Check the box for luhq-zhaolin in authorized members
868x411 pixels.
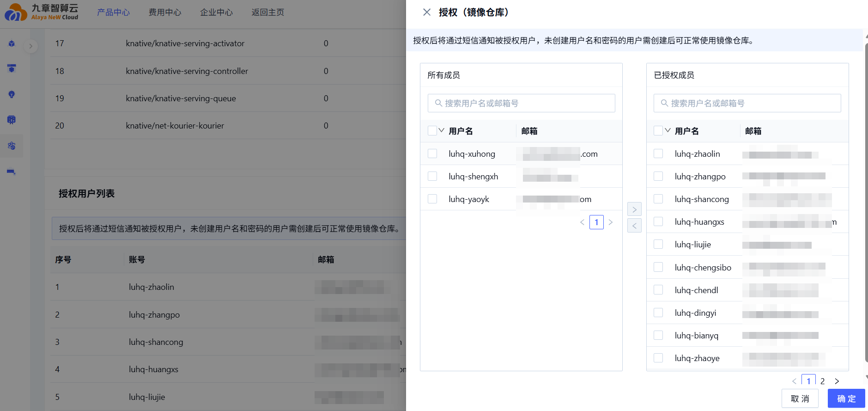click(x=658, y=153)
